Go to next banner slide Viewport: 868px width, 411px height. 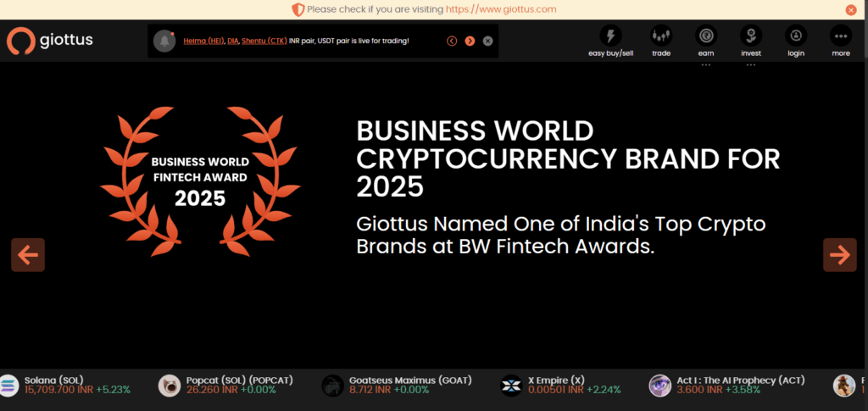(x=840, y=255)
